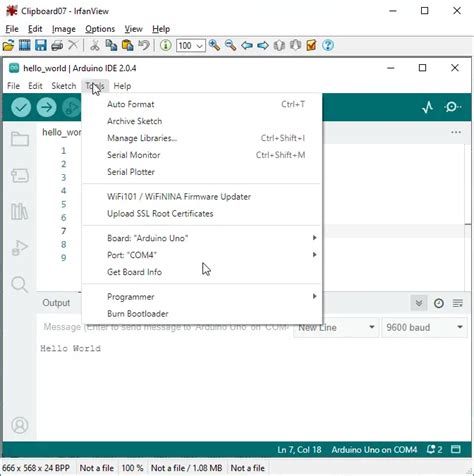The image size is (474, 476).
Task: Choose Get Board Info entry
Action: coord(202,272)
